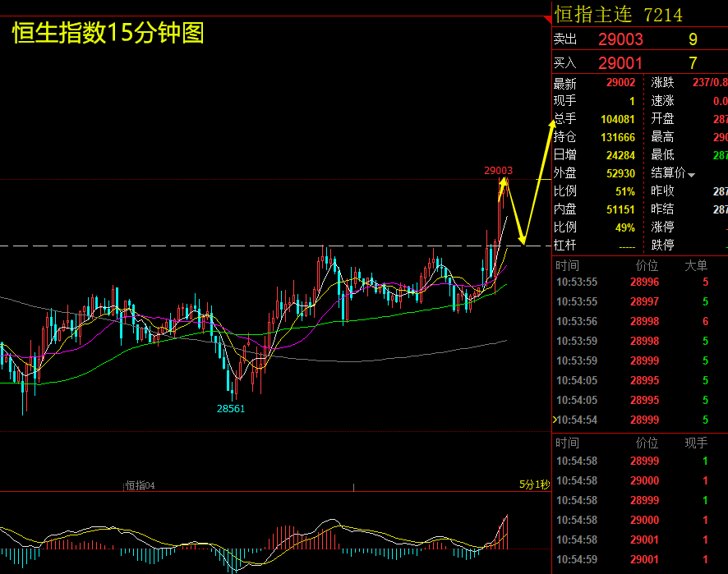Click the 最低 label
The width and height of the screenshot is (728, 574).
(x=662, y=155)
